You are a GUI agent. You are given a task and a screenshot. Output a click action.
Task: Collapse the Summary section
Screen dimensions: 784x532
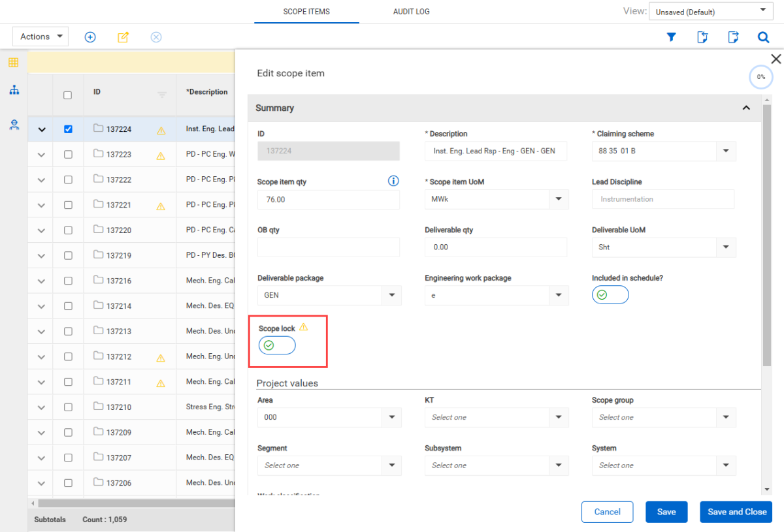746,108
